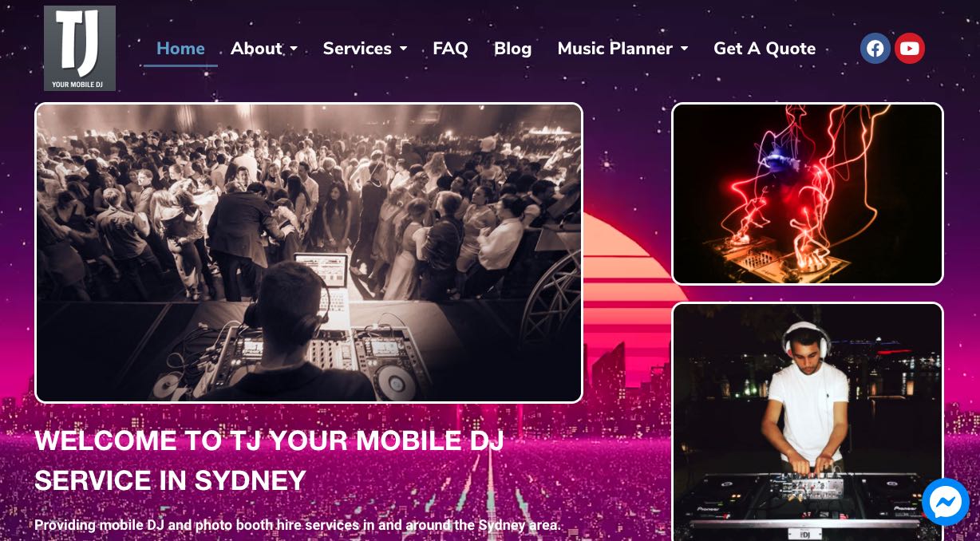980x541 pixels.
Task: Open the Music Planner menu label
Action: pyautogui.click(x=614, y=49)
